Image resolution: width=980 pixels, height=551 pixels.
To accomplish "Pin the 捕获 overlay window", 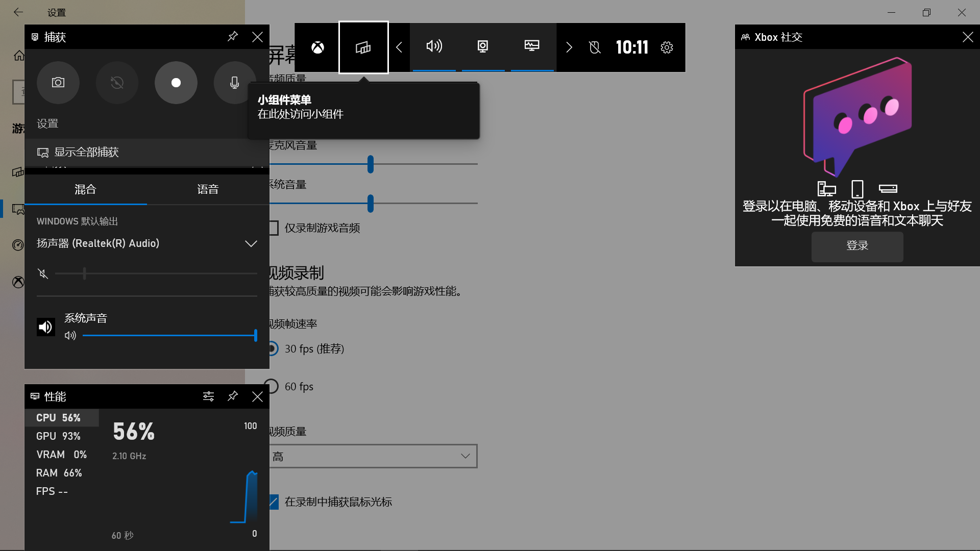I will click(232, 36).
